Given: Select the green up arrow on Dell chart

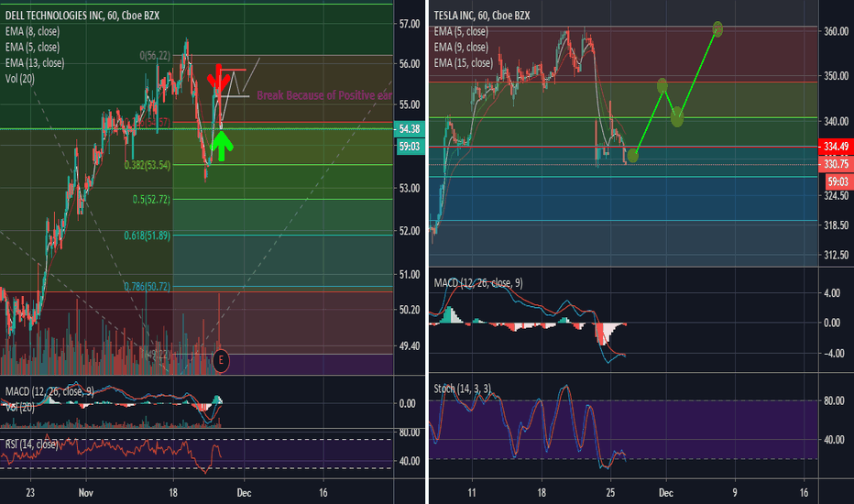Looking at the screenshot, I should [222, 146].
